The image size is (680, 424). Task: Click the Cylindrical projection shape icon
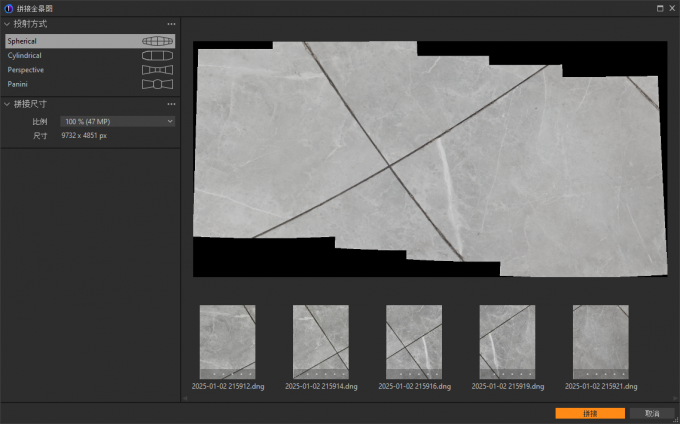click(157, 55)
